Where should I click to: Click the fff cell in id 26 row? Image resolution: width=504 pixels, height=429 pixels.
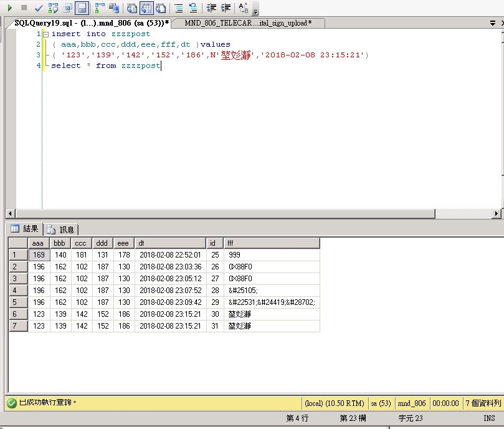(272, 267)
